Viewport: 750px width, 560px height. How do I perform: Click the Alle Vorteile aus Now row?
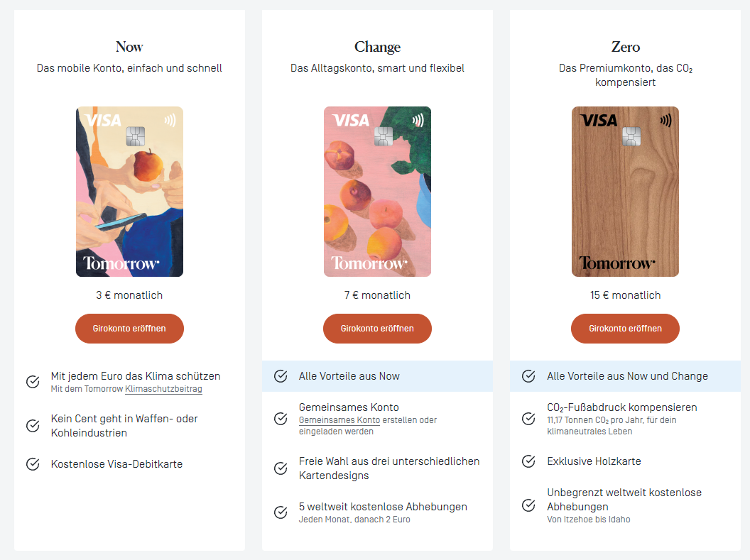(377, 376)
